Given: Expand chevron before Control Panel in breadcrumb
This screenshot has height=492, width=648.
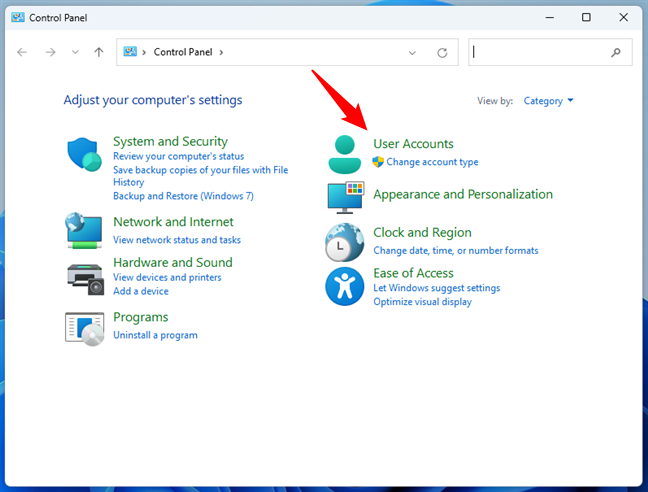Looking at the screenshot, I should (144, 52).
